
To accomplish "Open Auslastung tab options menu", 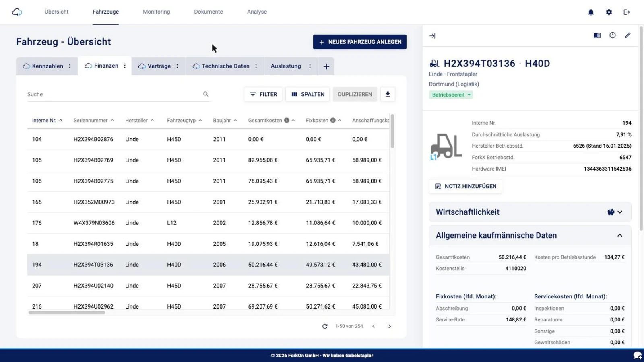I will [x=310, y=66].
